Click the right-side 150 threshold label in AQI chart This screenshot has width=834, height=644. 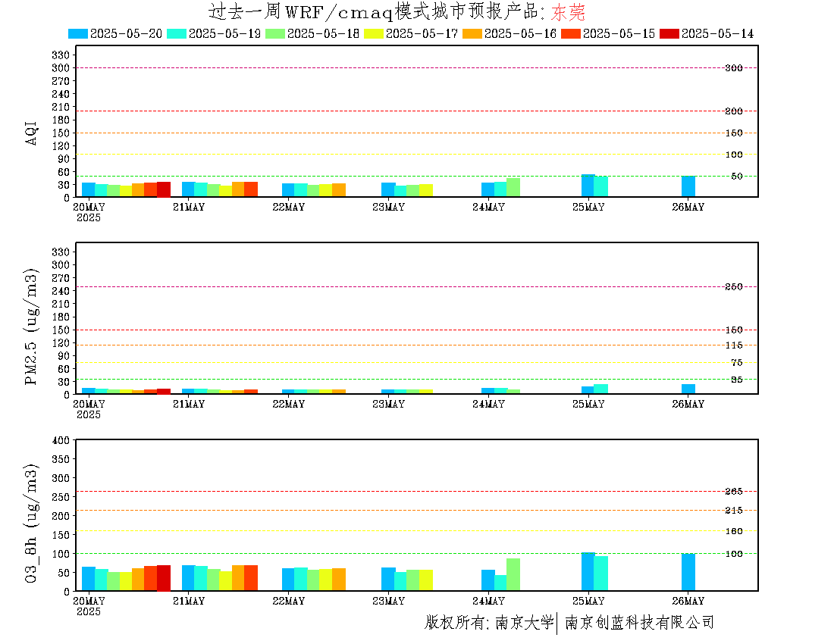click(x=734, y=133)
